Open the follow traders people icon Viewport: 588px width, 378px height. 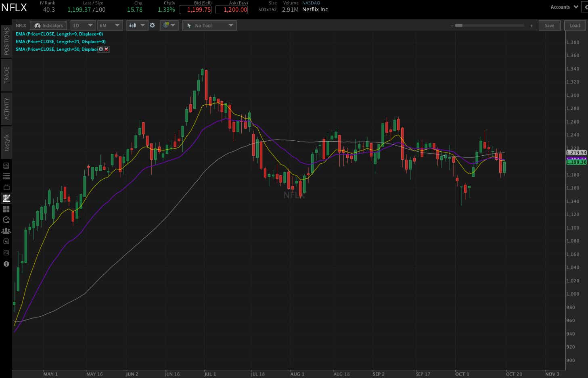pos(6,231)
